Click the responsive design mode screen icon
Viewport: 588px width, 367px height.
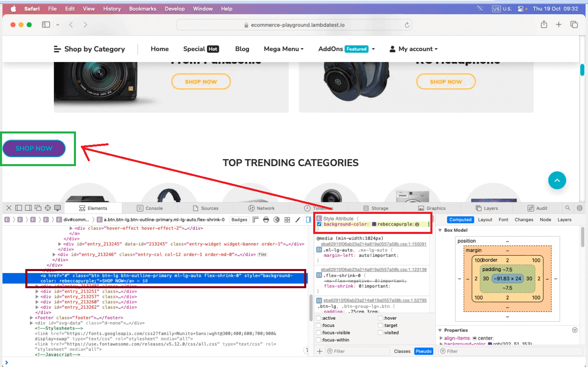(58, 208)
